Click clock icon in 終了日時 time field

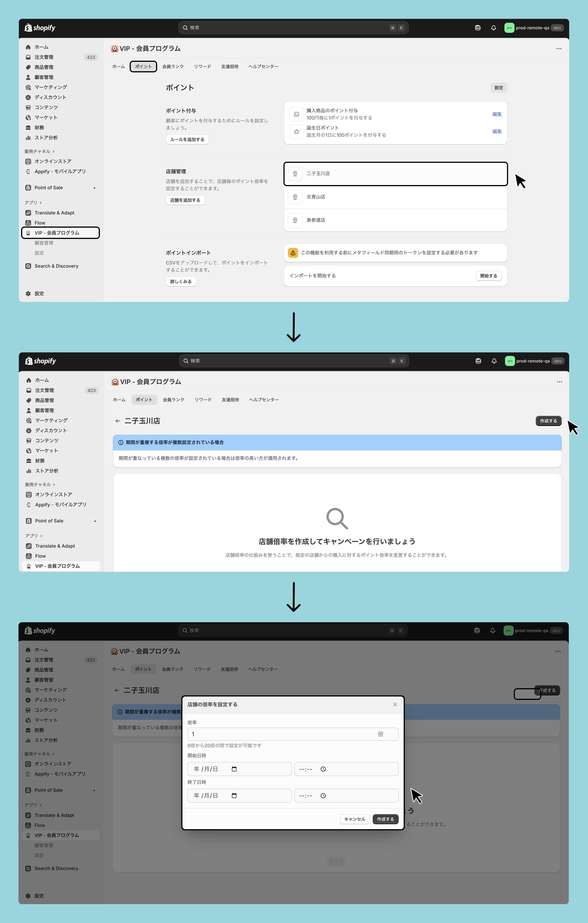323,795
